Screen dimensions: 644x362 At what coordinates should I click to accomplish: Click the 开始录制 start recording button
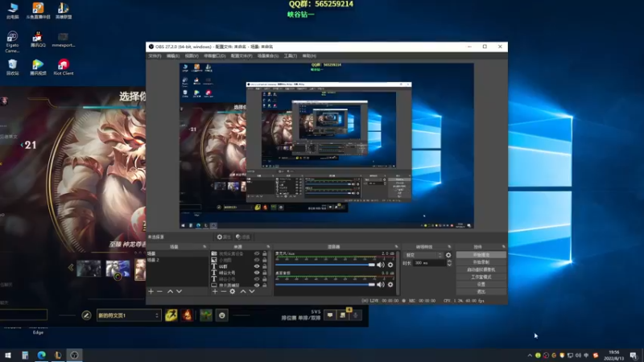click(x=481, y=262)
